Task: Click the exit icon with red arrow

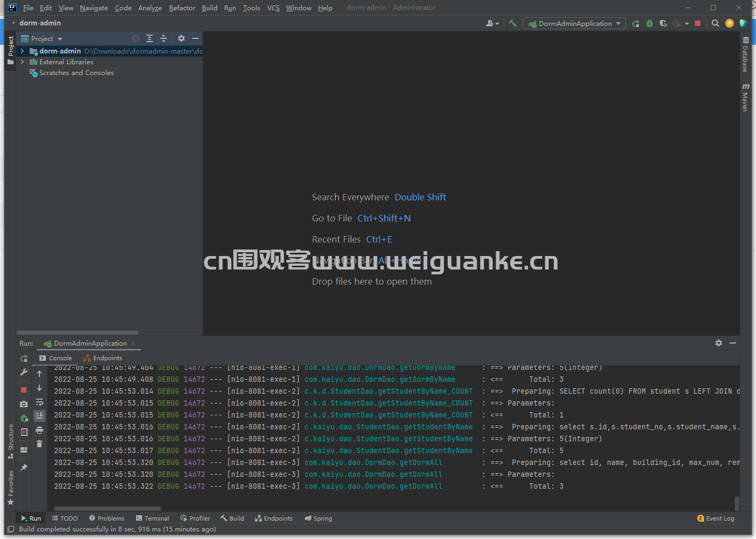Action: [24, 432]
